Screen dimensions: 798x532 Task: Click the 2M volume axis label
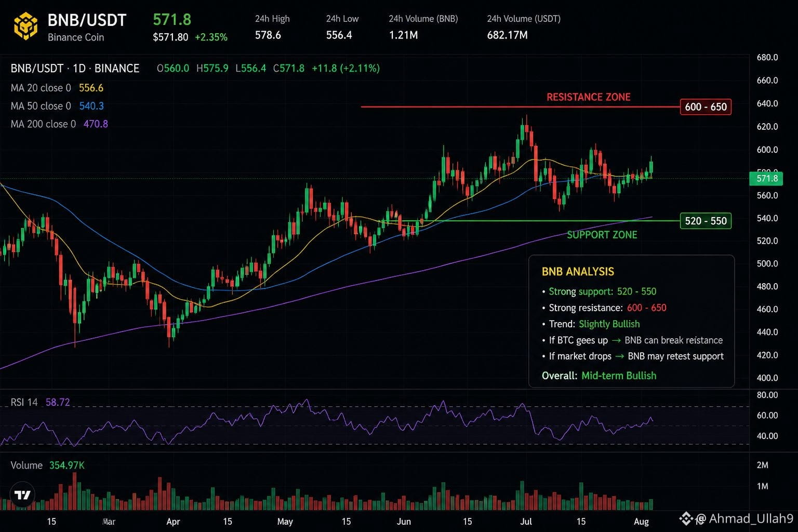pyautogui.click(x=763, y=465)
